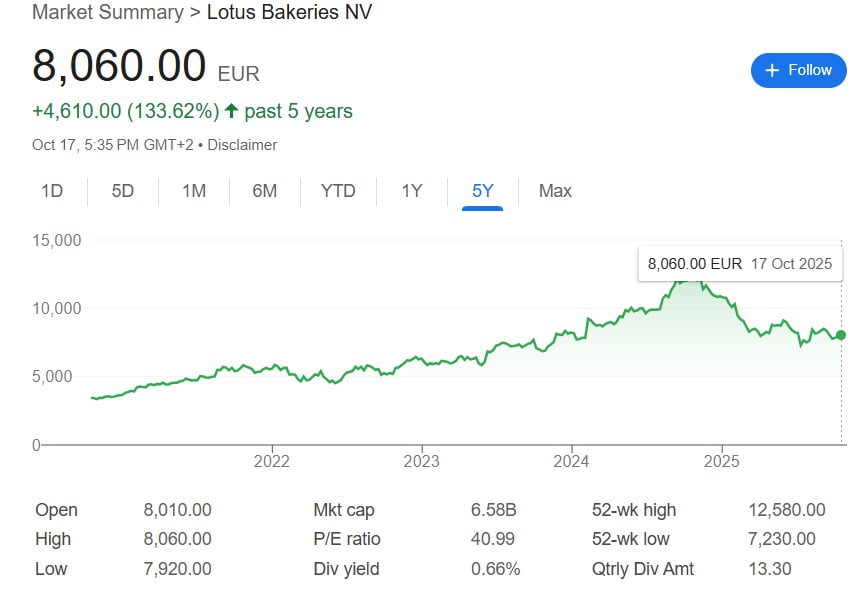This screenshot has height=592, width=867.
Task: Switch to the 5D range tab
Action: tap(122, 191)
